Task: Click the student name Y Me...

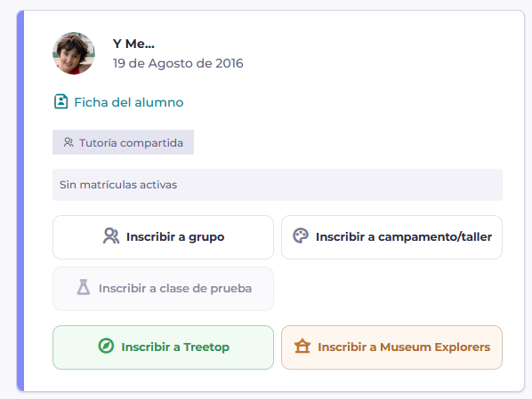Action: (x=133, y=44)
